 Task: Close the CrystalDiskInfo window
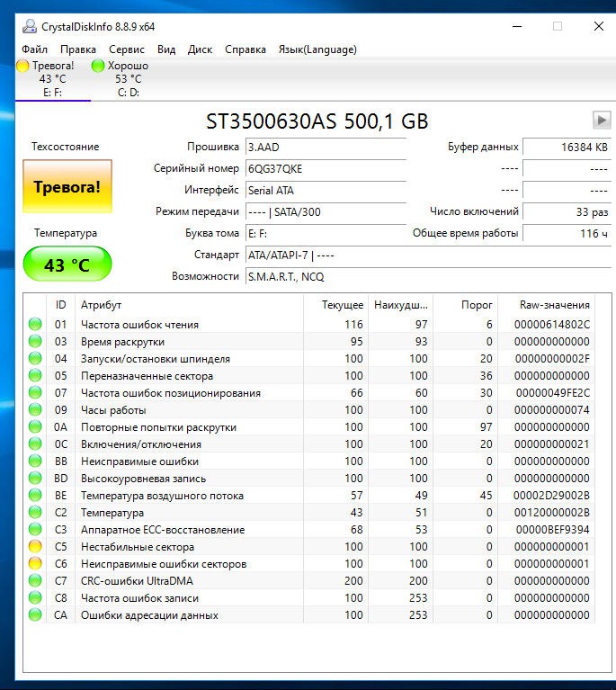(598, 26)
